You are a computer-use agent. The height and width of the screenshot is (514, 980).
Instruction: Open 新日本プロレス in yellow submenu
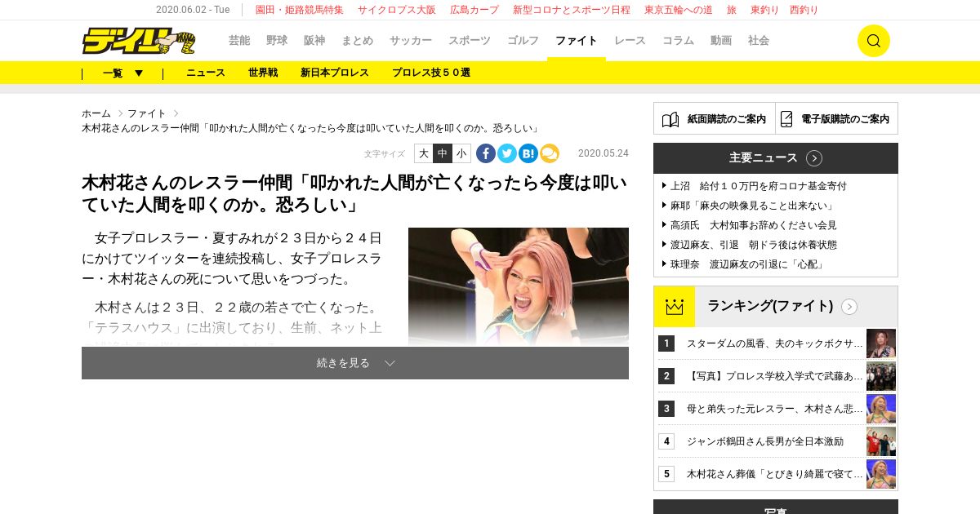tap(335, 73)
